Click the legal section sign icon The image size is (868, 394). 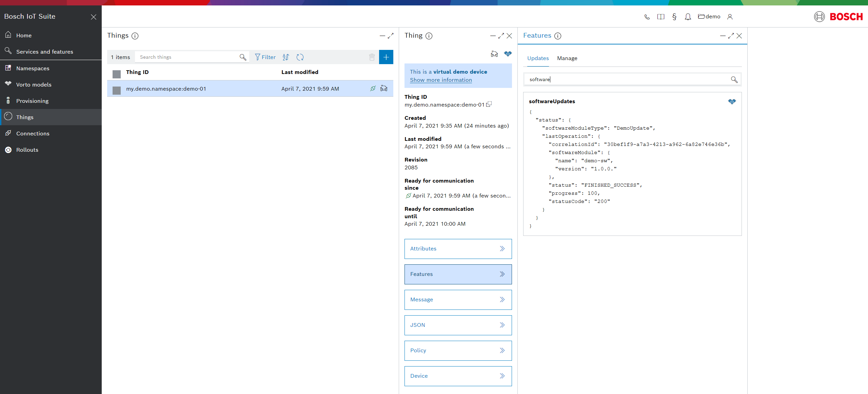pos(674,17)
